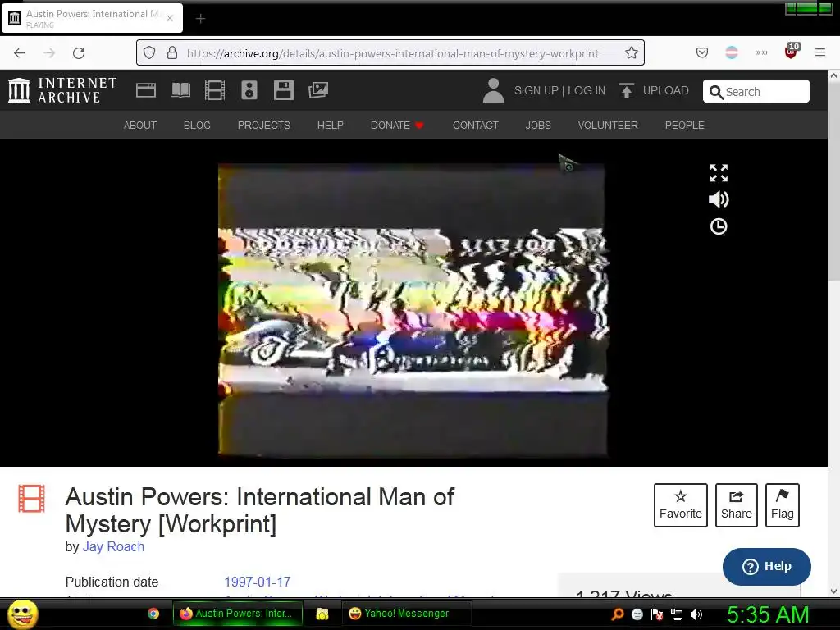Viewport: 840px width, 630px height.
Task: Toggle video fullscreen mode
Action: point(719,173)
